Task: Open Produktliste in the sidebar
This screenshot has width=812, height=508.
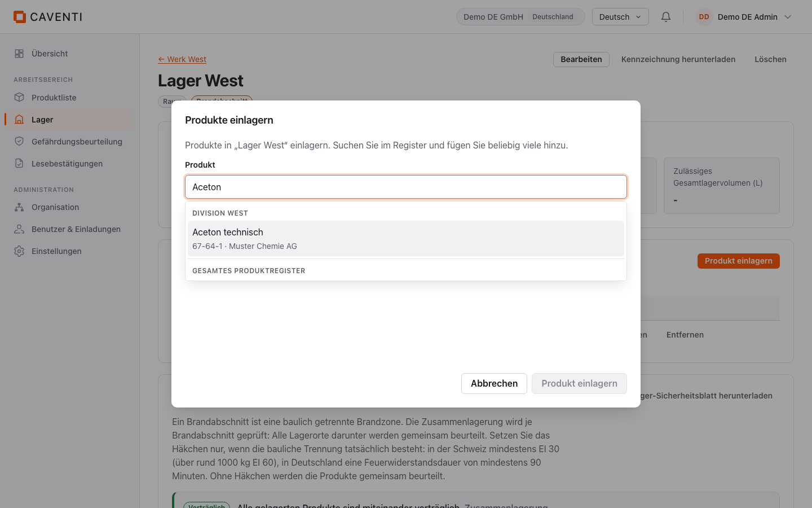Action: click(69, 98)
